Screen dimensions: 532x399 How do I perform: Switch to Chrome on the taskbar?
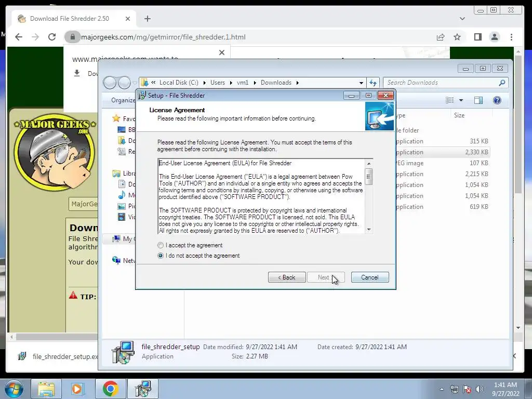[x=110, y=389]
